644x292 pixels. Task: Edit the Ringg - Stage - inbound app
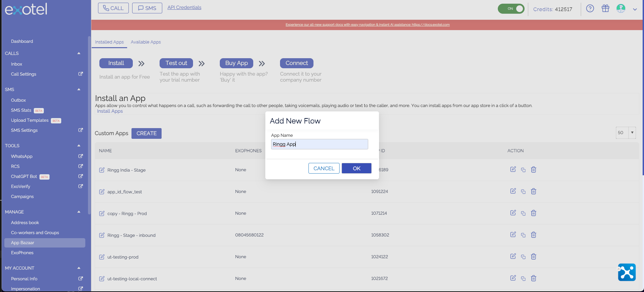click(x=513, y=234)
